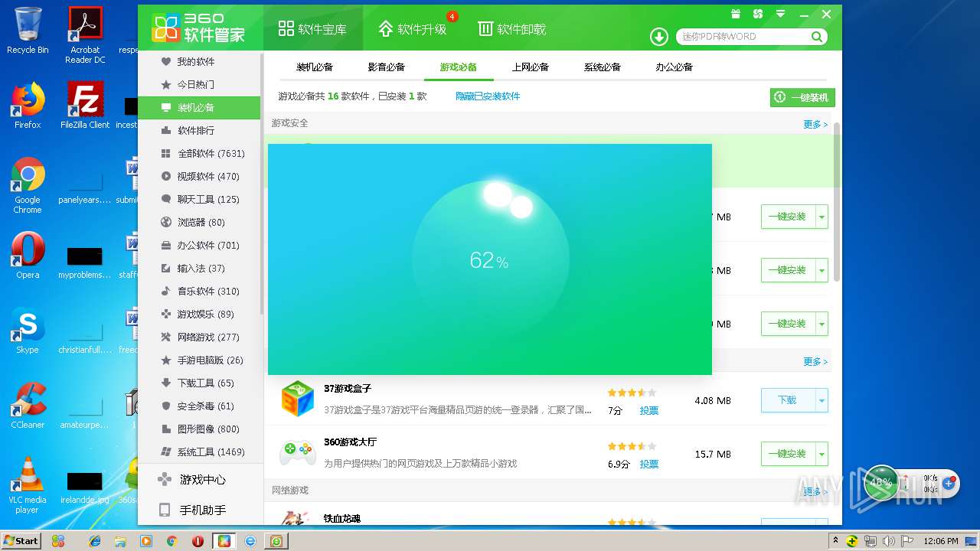Open the gift box icon in title bar
This screenshot has height=551, width=980.
point(736,14)
